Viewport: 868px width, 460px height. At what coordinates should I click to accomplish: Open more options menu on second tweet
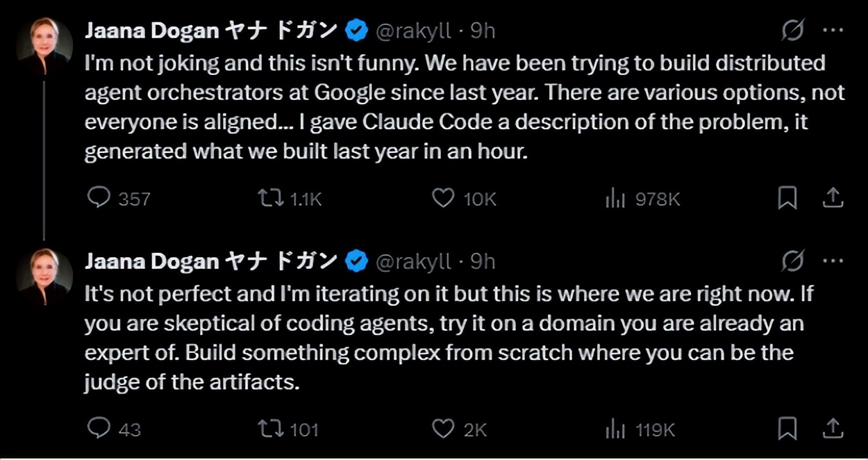click(x=833, y=261)
